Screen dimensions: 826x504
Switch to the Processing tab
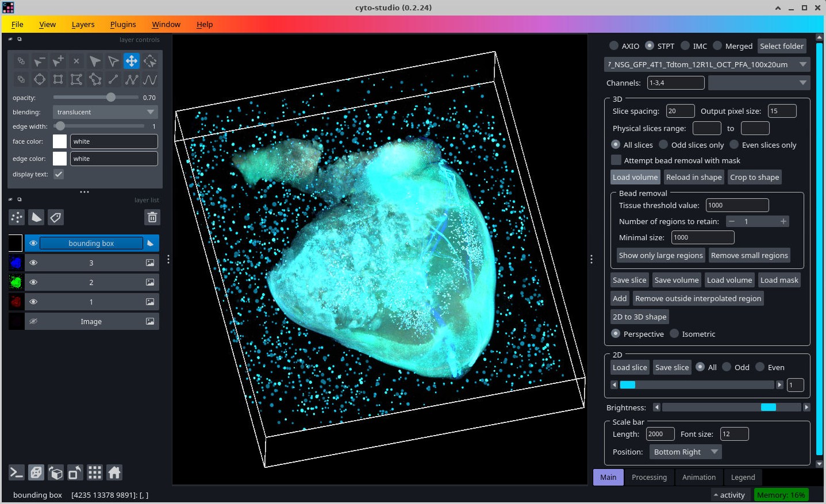[649, 477]
